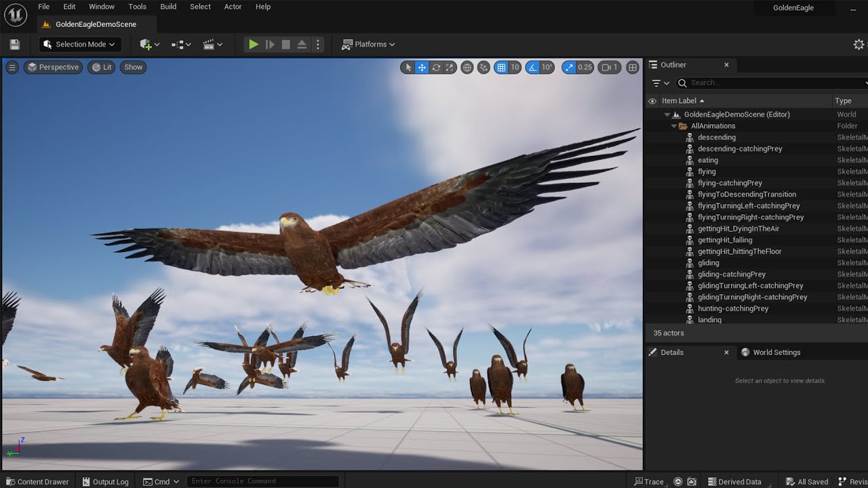Open the Cmd console type dropdown
Screen dimensions: 868x488
pyautogui.click(x=161, y=482)
